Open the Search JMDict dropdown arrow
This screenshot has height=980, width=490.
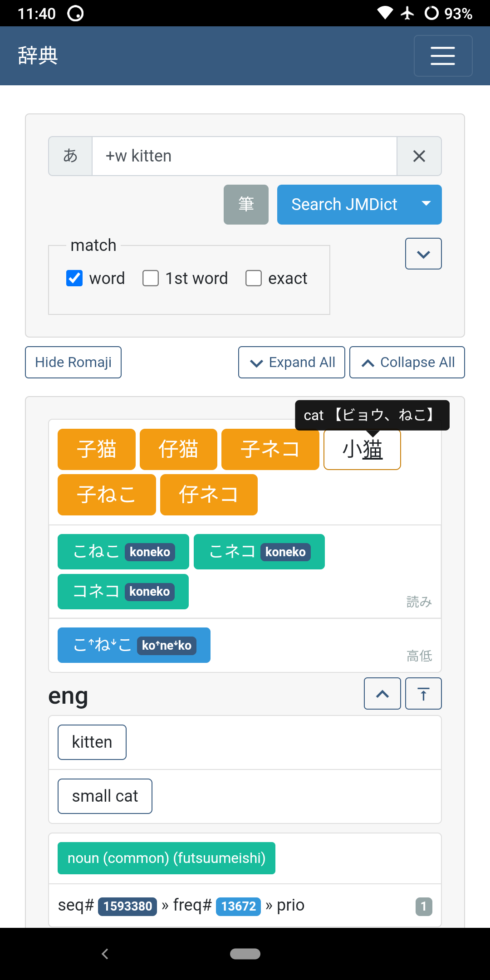426,205
